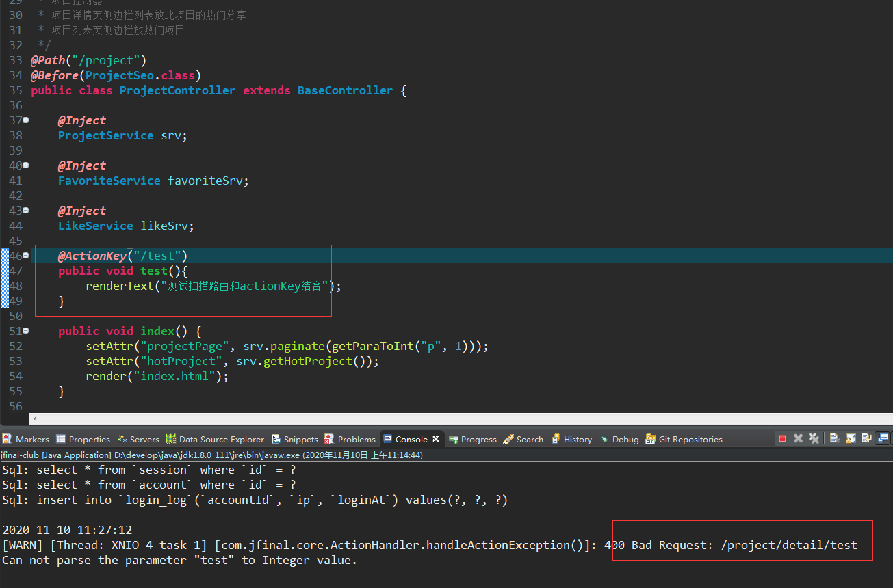The width and height of the screenshot is (893, 588).
Task: Click the editor horizontal scroll left arrow
Action: tap(35, 418)
